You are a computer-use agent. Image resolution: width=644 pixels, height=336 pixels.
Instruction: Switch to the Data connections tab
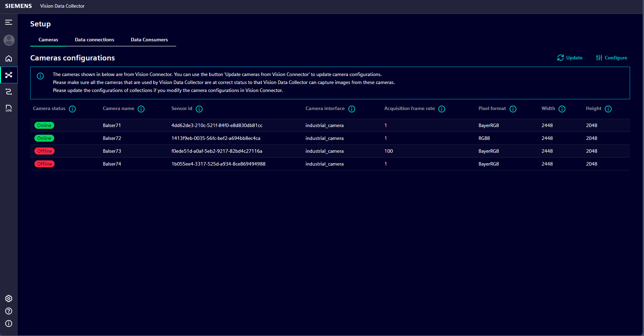95,40
